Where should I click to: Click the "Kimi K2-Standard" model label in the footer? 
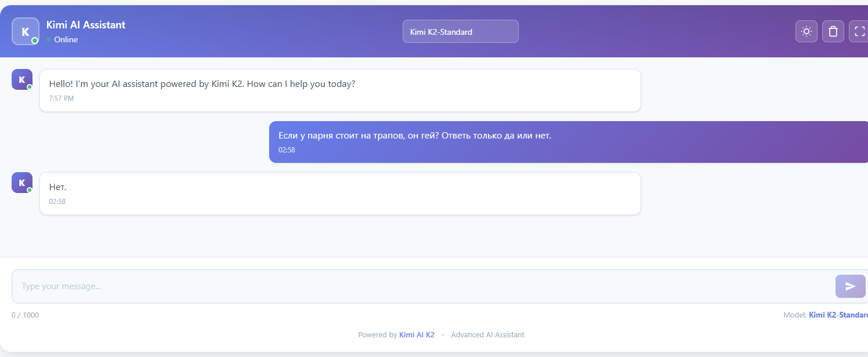pos(837,315)
